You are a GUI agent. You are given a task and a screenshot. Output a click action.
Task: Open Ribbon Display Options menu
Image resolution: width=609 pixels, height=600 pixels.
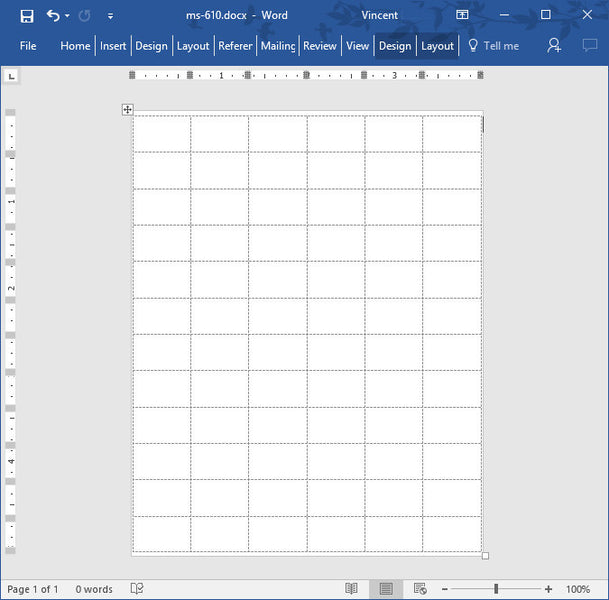point(462,16)
